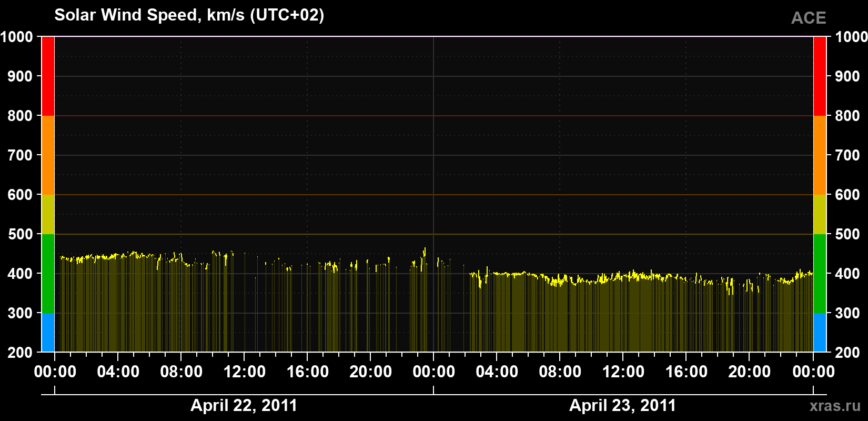The height and width of the screenshot is (421, 868).
Task: Click the blue segment on left color scale
Action: click(x=48, y=333)
